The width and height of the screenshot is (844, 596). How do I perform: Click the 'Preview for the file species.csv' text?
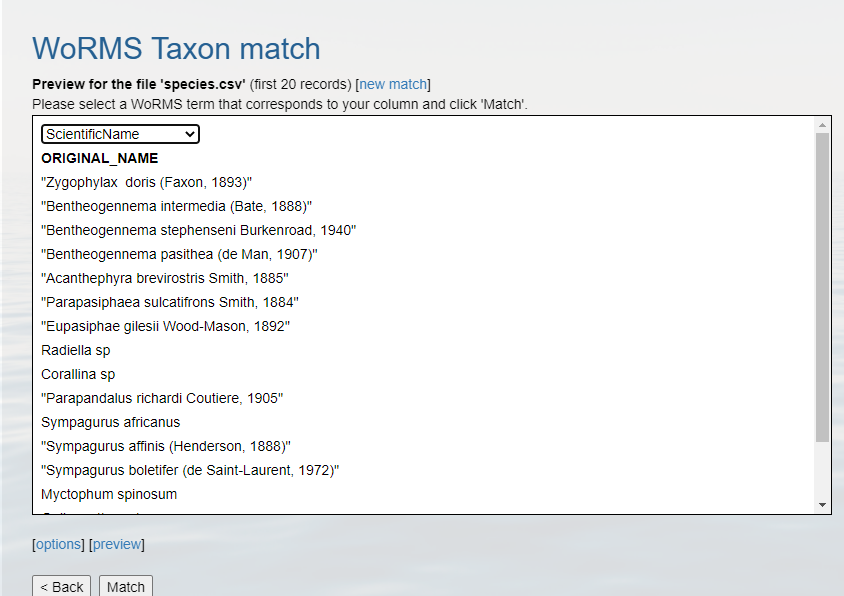tap(139, 85)
